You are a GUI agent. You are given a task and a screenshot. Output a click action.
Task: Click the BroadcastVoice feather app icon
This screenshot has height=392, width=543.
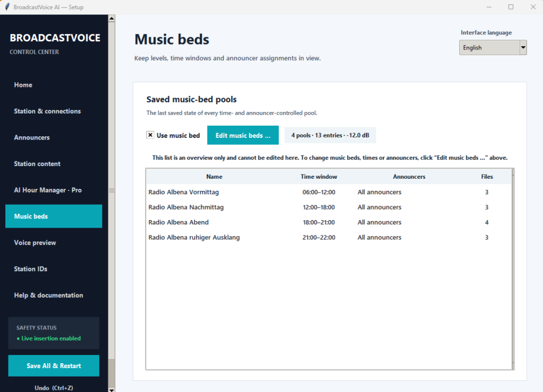(x=7, y=7)
